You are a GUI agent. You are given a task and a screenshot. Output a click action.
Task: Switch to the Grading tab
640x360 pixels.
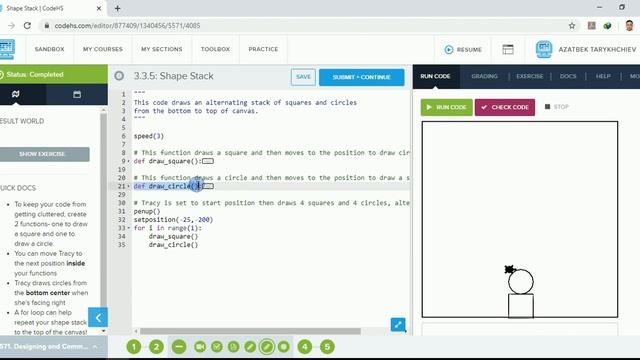pos(484,76)
